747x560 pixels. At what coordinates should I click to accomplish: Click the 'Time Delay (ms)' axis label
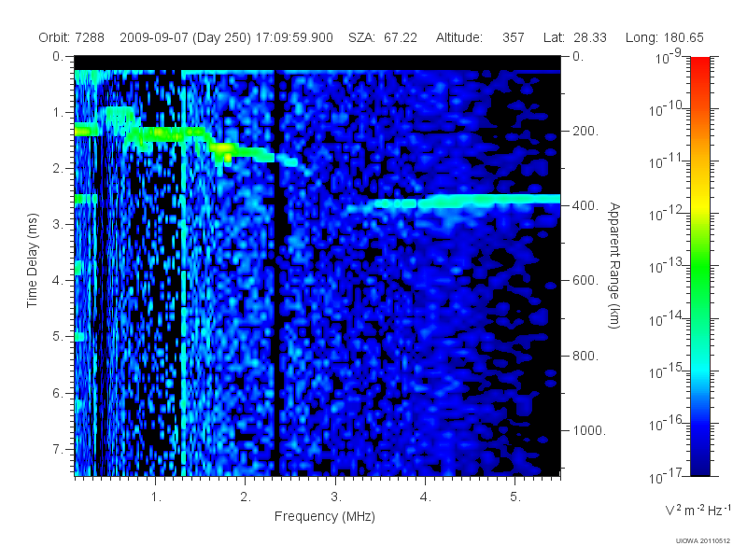(x=32, y=260)
